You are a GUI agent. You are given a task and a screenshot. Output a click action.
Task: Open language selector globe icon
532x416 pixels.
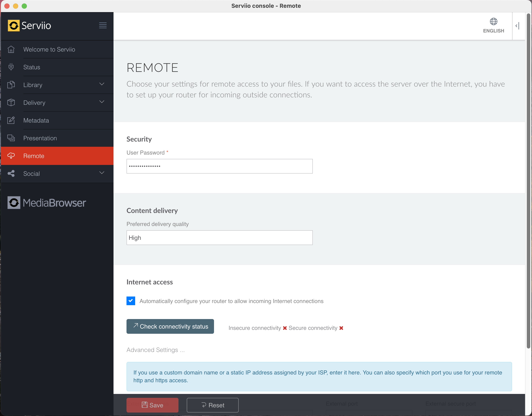(x=493, y=22)
